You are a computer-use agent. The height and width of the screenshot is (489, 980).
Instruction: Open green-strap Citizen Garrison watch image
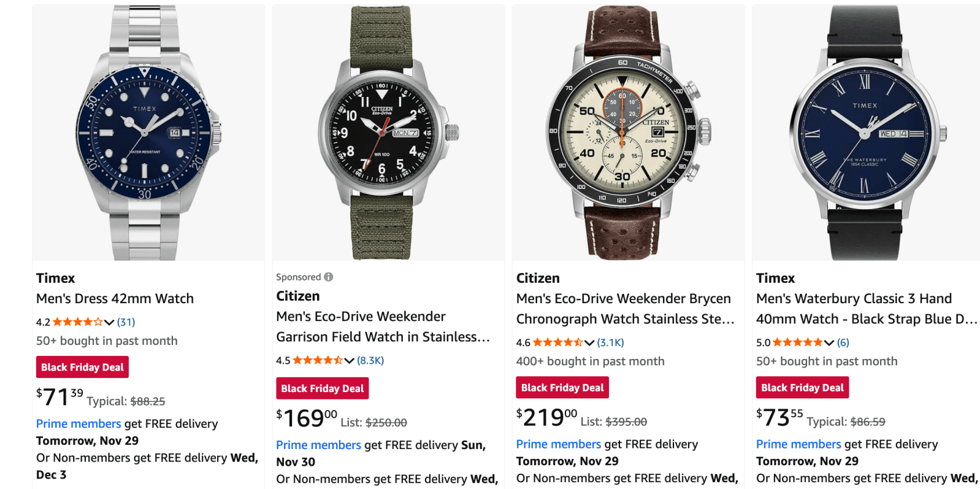[388, 133]
